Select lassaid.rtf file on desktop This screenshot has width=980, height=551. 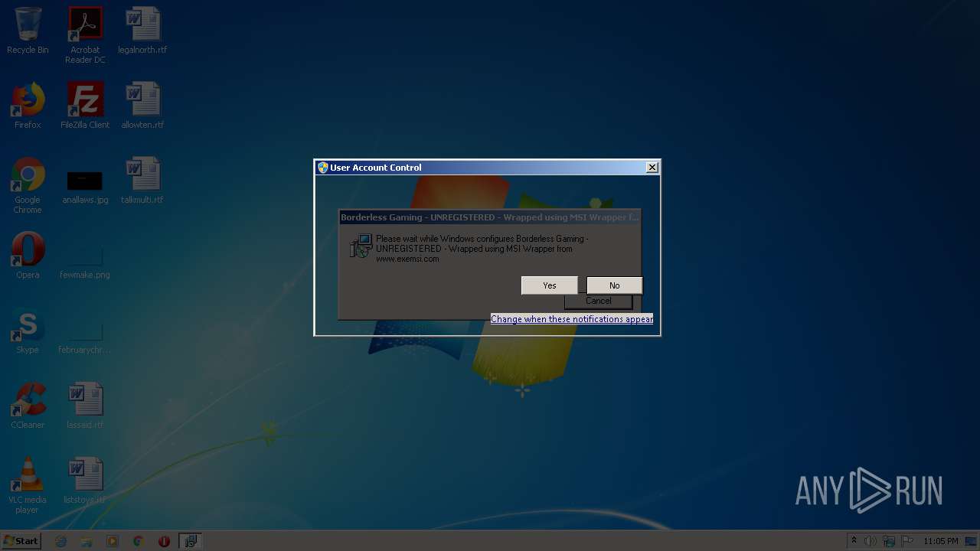point(85,406)
